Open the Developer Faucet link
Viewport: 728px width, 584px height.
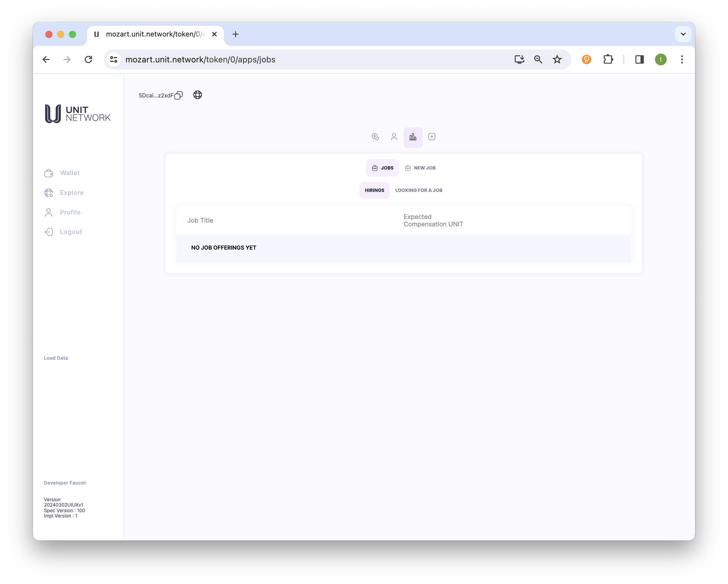[65, 483]
